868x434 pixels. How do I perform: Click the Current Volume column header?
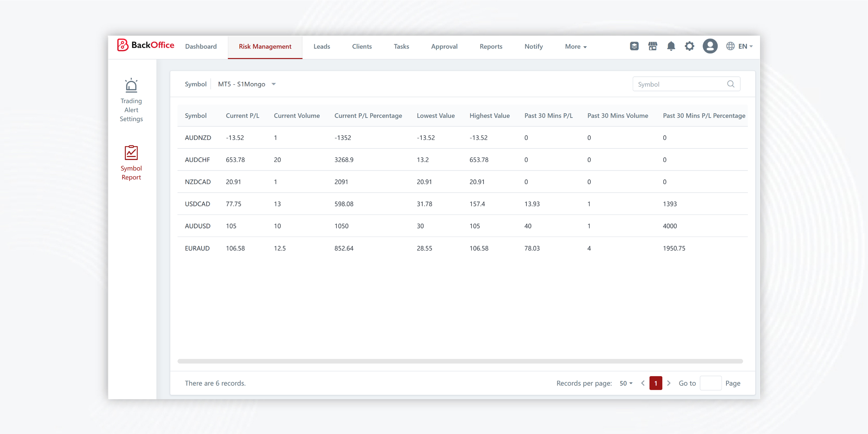(297, 116)
